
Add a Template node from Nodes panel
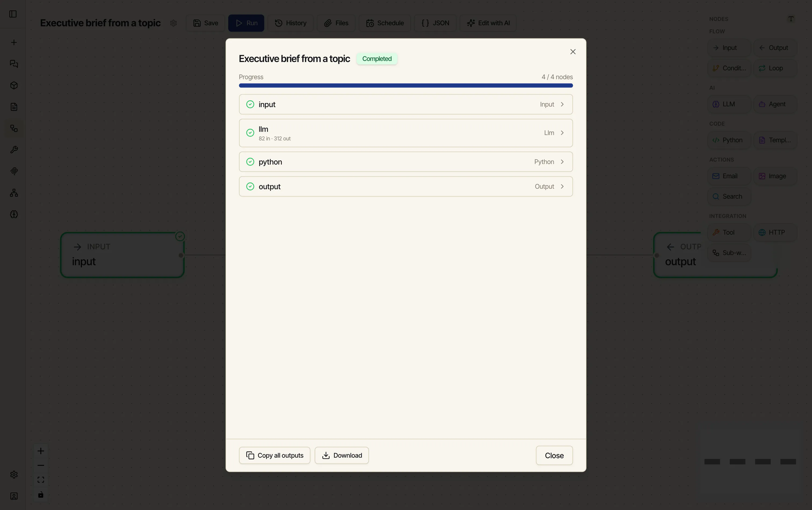coord(775,140)
